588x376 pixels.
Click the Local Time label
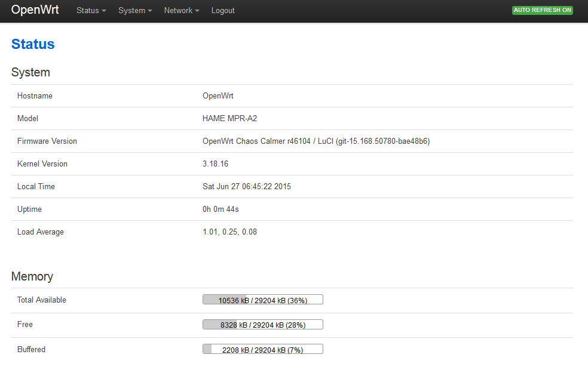[x=36, y=186]
